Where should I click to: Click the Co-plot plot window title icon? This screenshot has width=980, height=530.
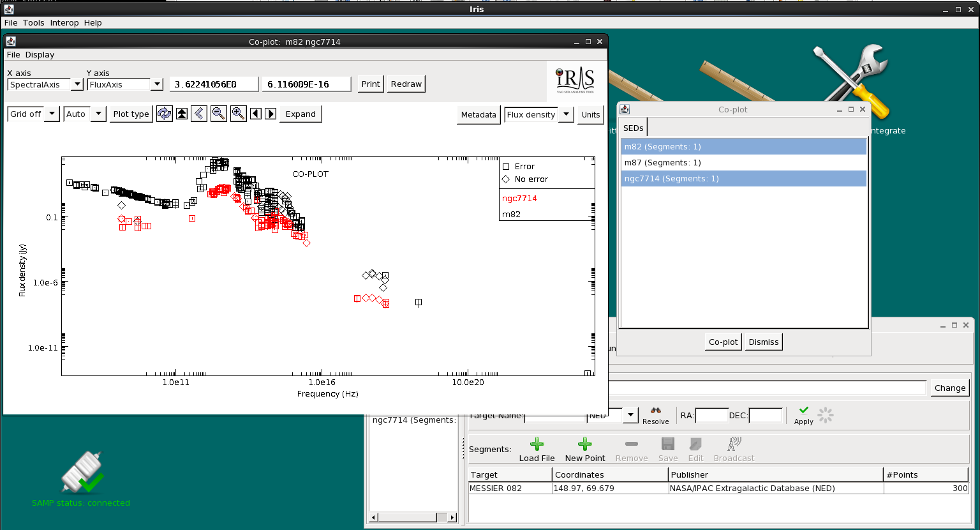coord(11,42)
